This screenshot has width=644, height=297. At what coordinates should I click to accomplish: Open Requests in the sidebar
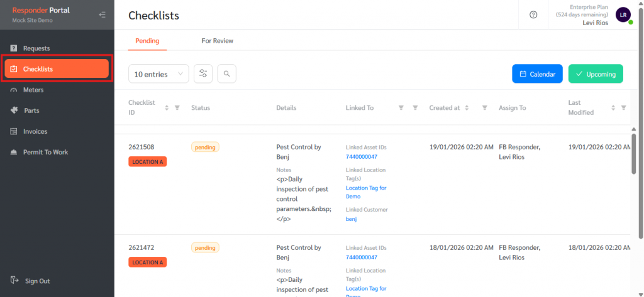click(36, 48)
